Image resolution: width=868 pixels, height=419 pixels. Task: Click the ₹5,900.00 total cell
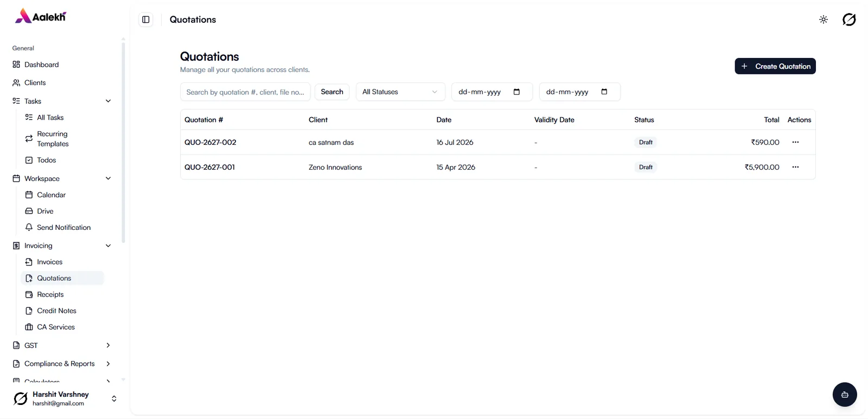(x=762, y=167)
